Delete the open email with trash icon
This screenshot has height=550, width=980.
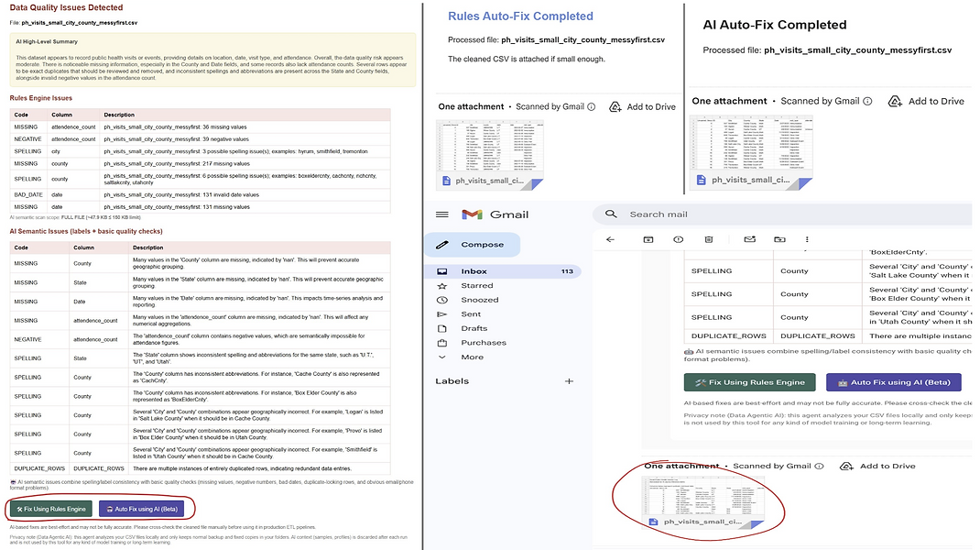coord(708,239)
